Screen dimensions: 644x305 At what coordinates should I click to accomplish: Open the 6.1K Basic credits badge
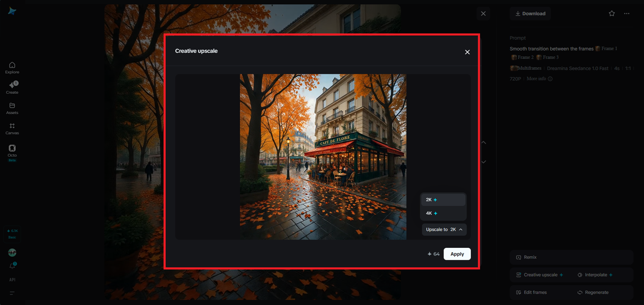(x=12, y=234)
